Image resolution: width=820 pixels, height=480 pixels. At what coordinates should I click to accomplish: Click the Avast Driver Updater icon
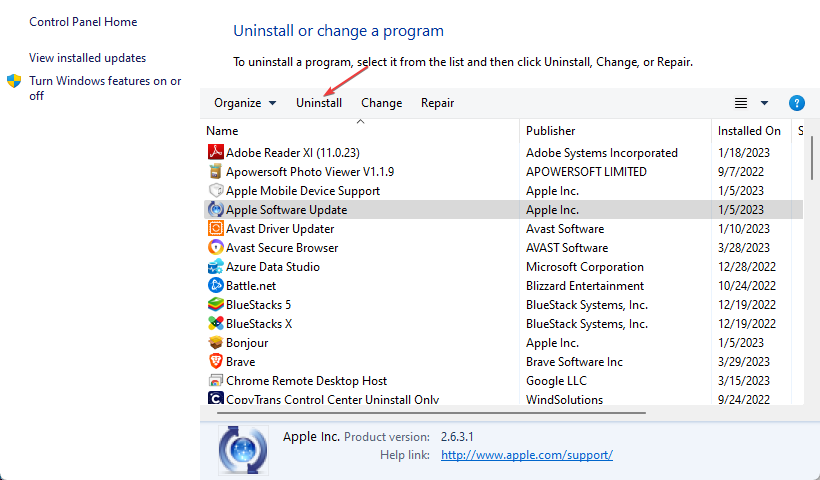(x=215, y=229)
